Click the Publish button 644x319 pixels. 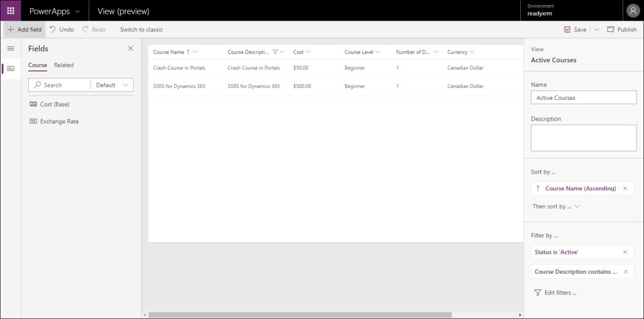pos(621,30)
